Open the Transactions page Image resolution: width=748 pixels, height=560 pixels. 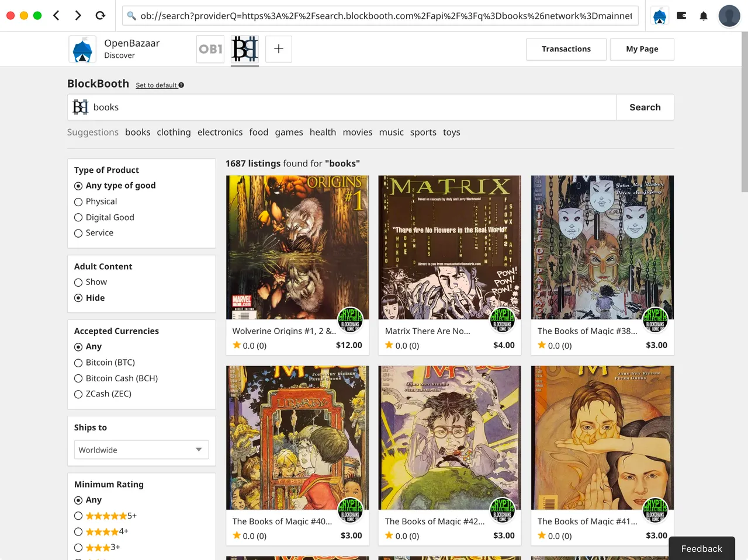[x=566, y=49]
